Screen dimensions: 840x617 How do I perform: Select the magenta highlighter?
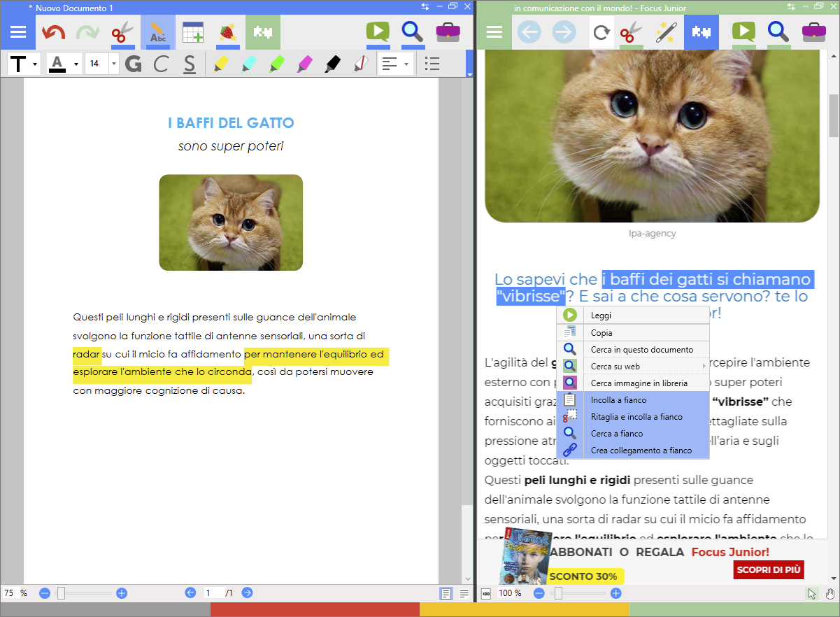pos(305,64)
